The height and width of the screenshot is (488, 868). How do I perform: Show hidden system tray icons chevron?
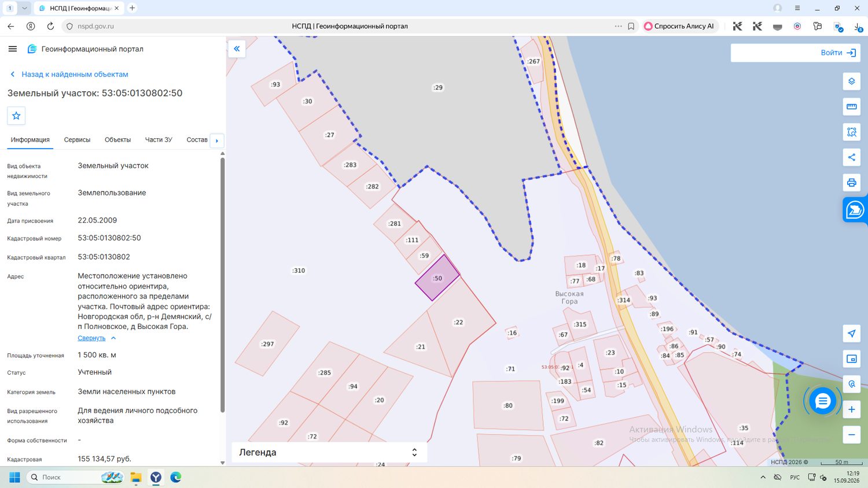763,477
